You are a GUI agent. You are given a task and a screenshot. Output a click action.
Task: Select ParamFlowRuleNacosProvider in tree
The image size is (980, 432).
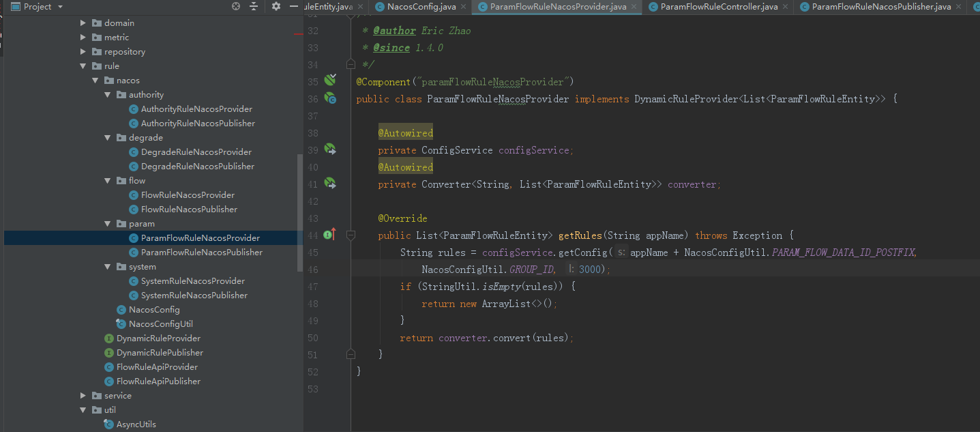[201, 238]
